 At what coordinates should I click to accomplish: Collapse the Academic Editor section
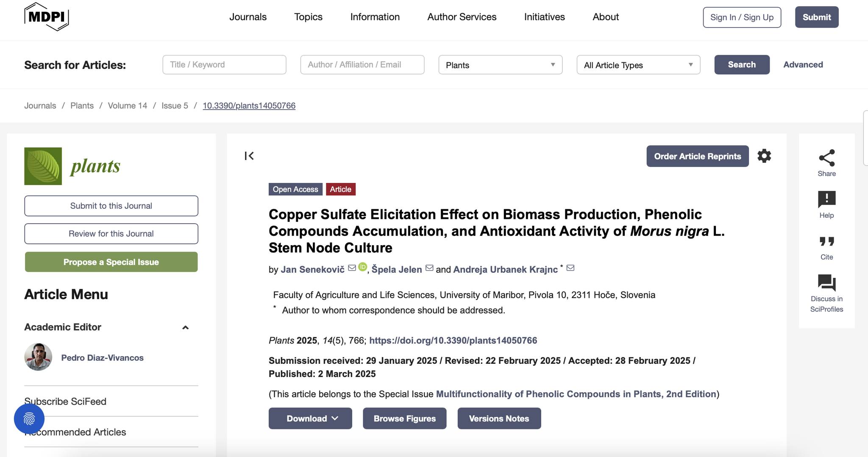click(185, 327)
